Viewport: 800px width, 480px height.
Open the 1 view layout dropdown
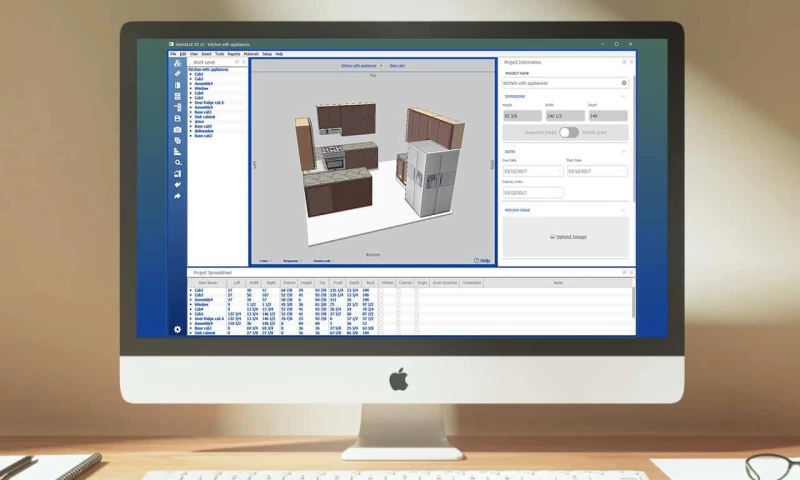click(265, 261)
